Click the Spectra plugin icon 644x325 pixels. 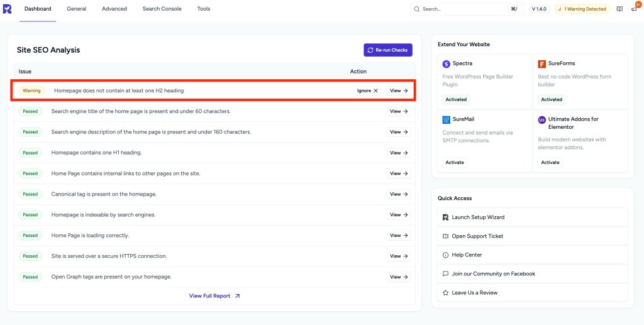coord(446,63)
